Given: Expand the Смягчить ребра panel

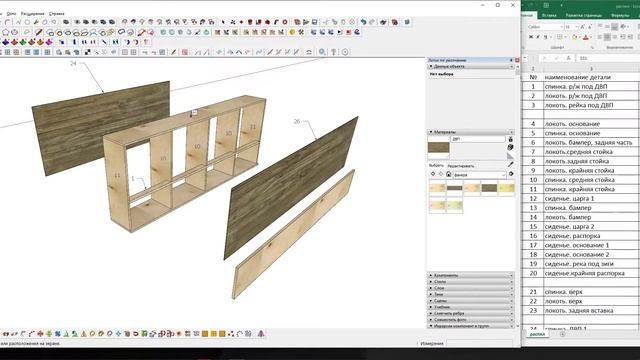Looking at the screenshot, I should pyautogui.click(x=471, y=313).
